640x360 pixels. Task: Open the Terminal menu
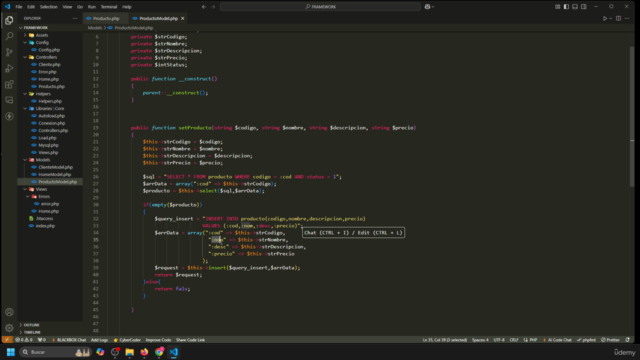pyautogui.click(x=109, y=7)
